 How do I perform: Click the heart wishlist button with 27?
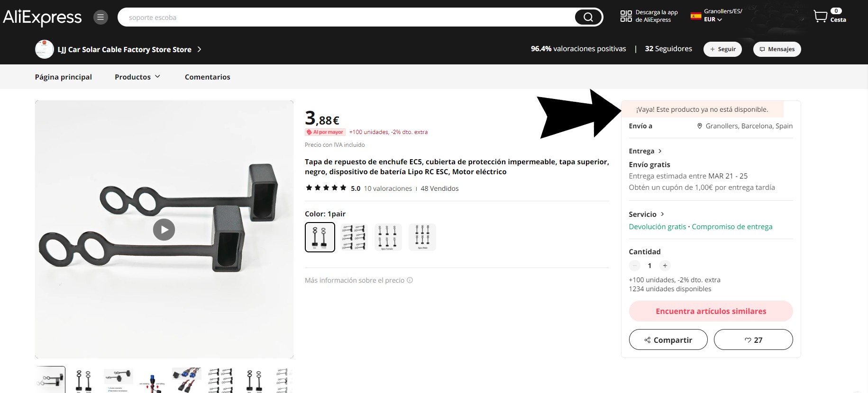pos(753,339)
